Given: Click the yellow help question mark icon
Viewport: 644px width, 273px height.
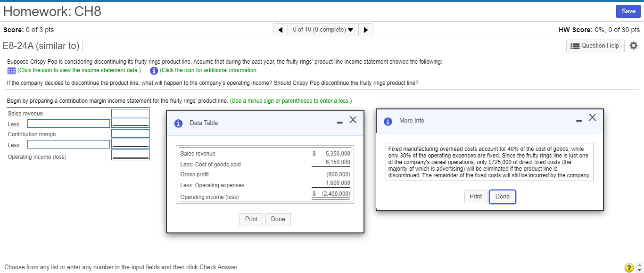Looking at the screenshot, I should (x=629, y=268).
